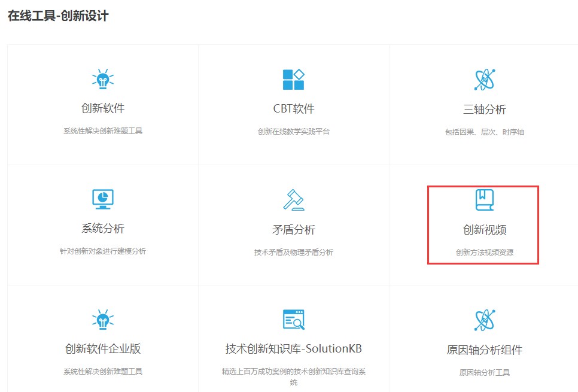
Task: Click the monitor pie-chart icon for 系统分析
Action: click(103, 199)
